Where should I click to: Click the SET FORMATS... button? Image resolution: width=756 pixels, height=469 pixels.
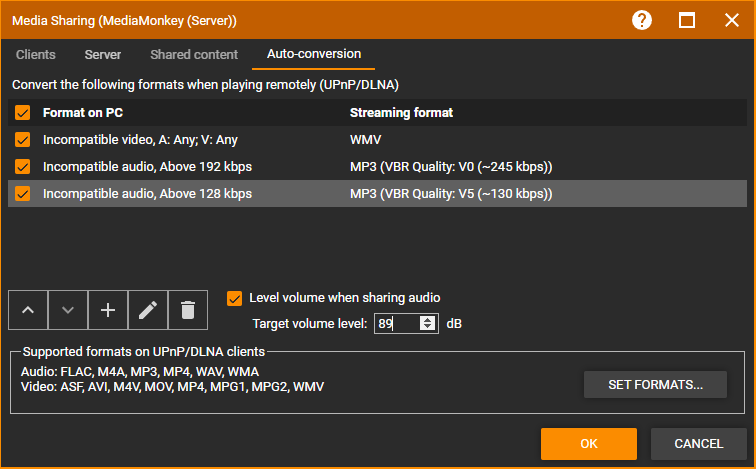(x=655, y=385)
